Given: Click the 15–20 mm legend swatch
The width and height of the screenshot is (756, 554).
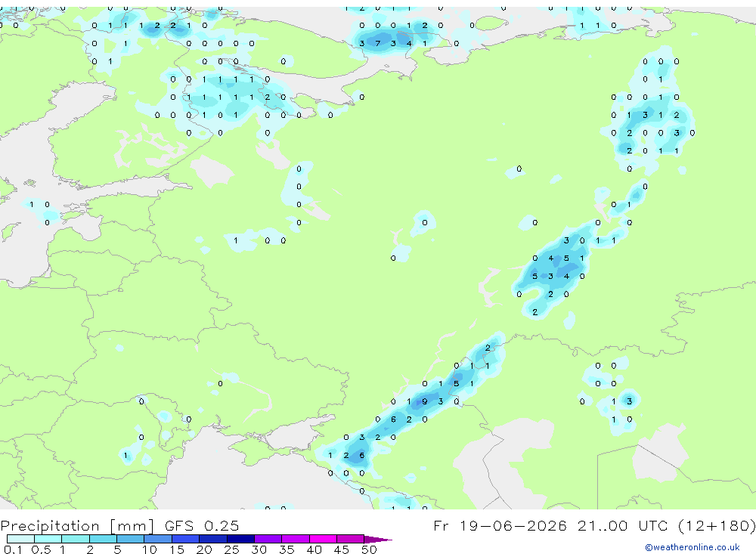Looking at the screenshot, I should click(186, 539).
